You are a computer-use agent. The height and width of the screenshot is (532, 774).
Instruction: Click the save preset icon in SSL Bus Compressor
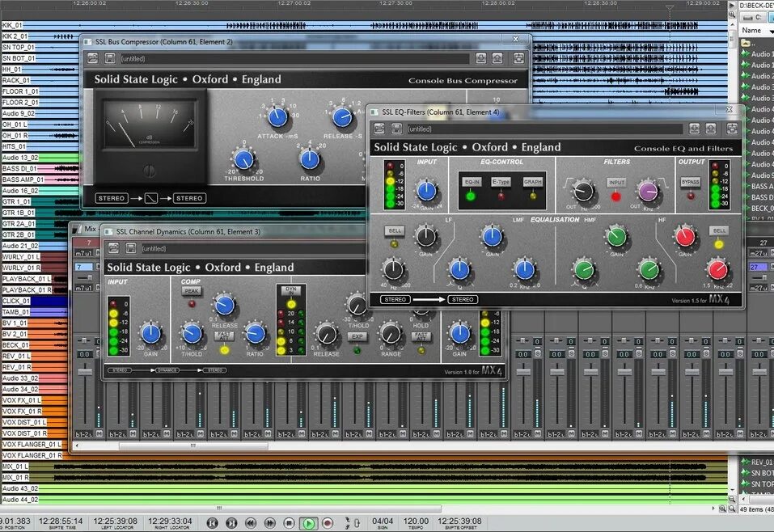tap(110, 58)
